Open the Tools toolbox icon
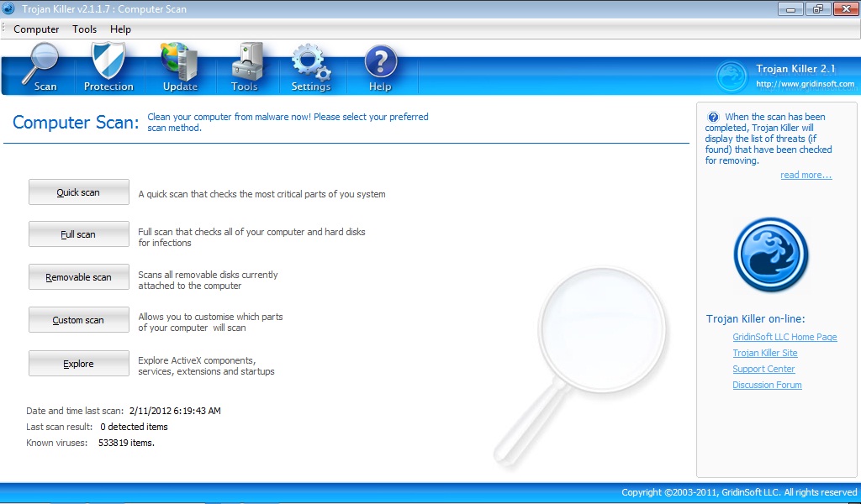The image size is (861, 504). click(245, 67)
